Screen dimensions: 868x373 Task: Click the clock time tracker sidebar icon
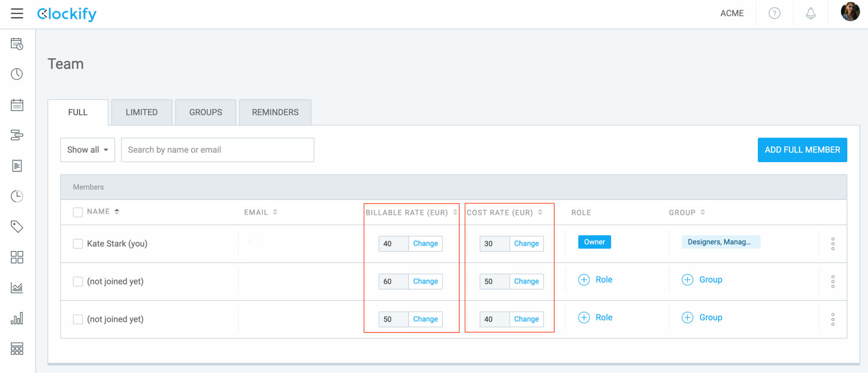(x=17, y=74)
